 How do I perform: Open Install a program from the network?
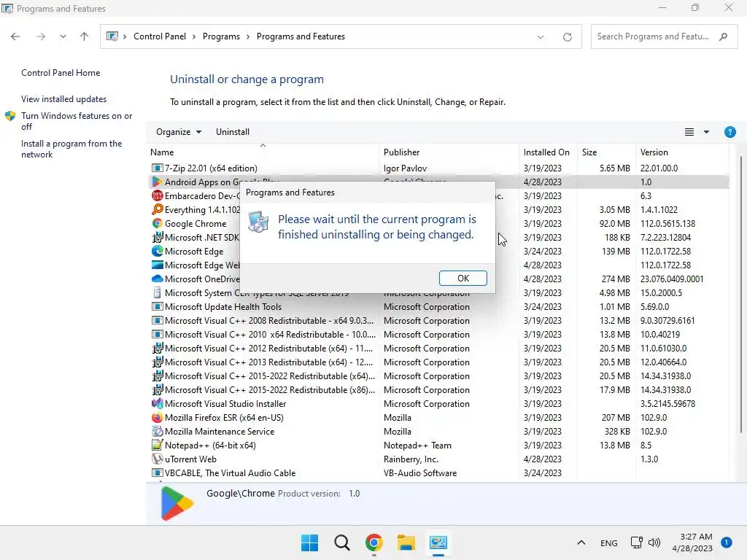71,149
